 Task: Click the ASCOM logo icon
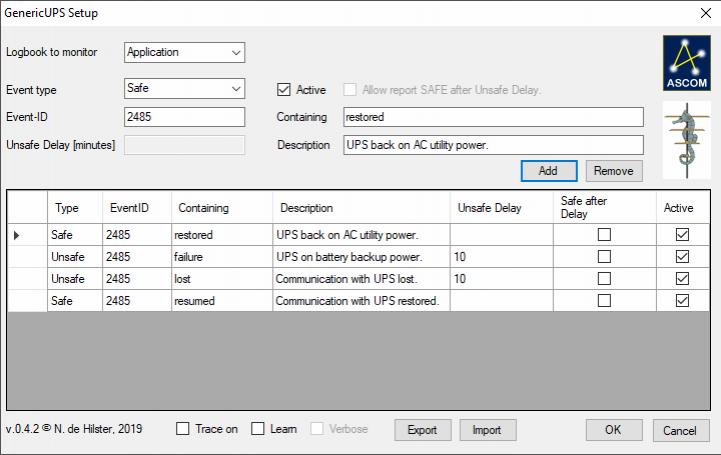click(x=686, y=63)
